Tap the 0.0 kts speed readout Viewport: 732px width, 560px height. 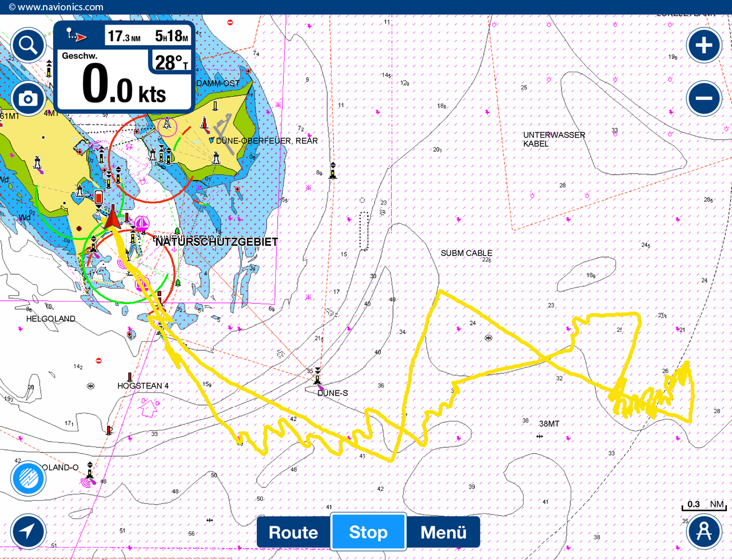(x=124, y=84)
